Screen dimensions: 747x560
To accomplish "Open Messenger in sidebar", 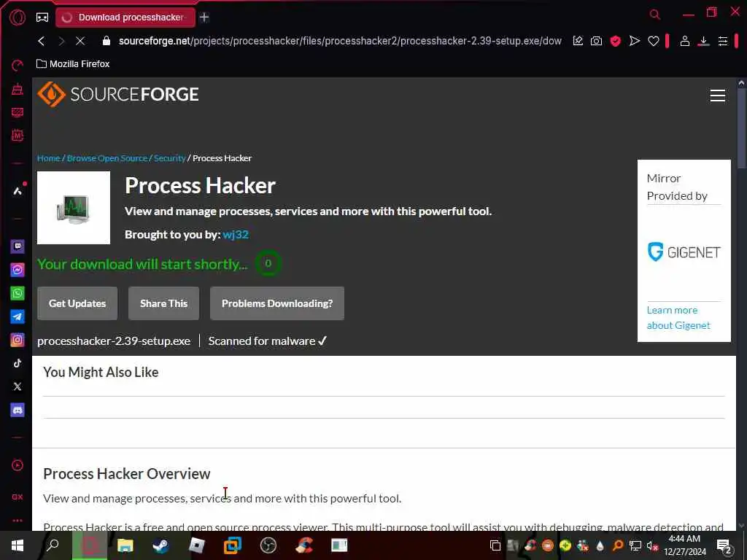I will pos(18,270).
